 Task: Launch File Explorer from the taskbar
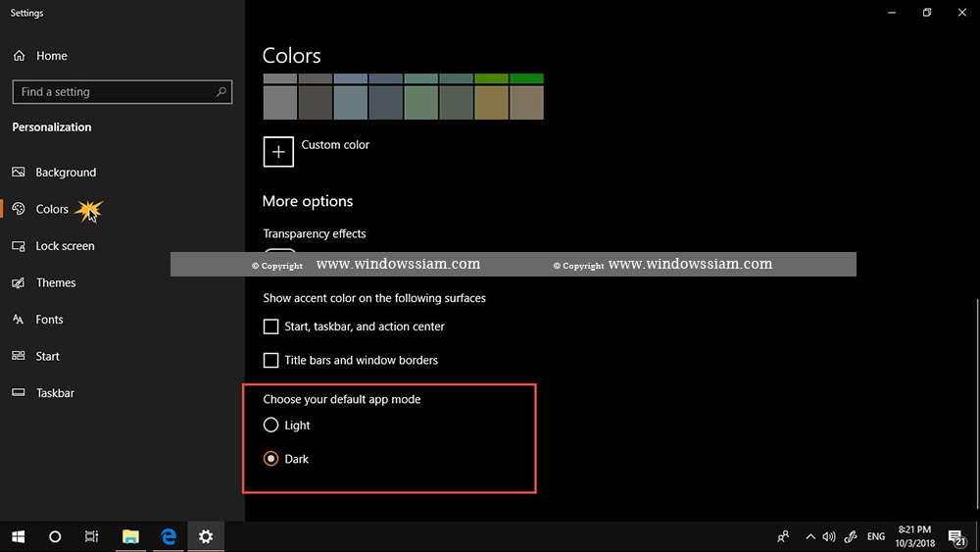click(x=130, y=536)
